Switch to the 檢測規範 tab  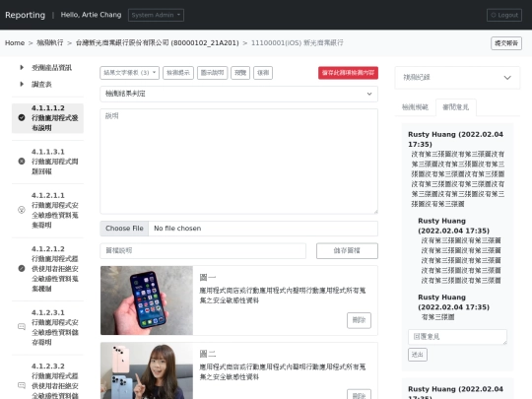tap(415, 107)
